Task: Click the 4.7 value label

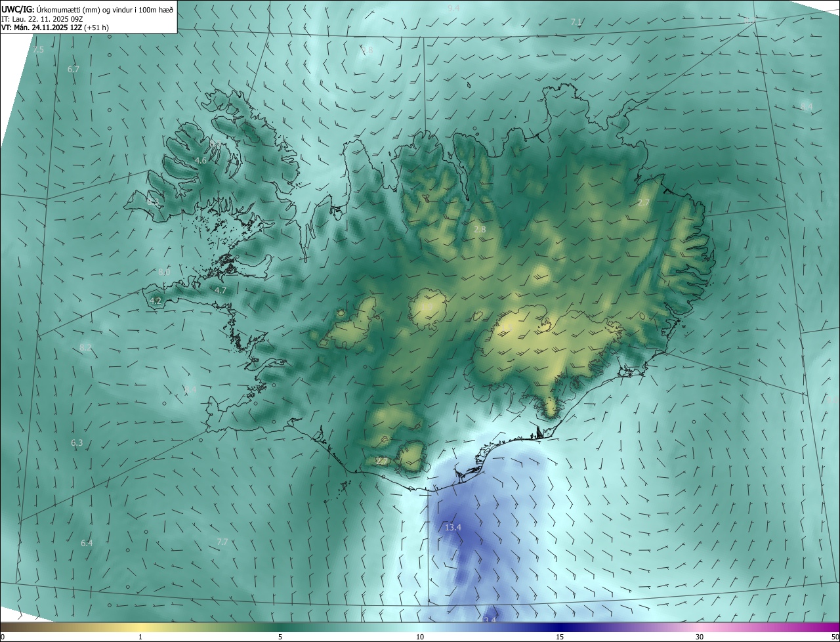Action: [x=220, y=290]
